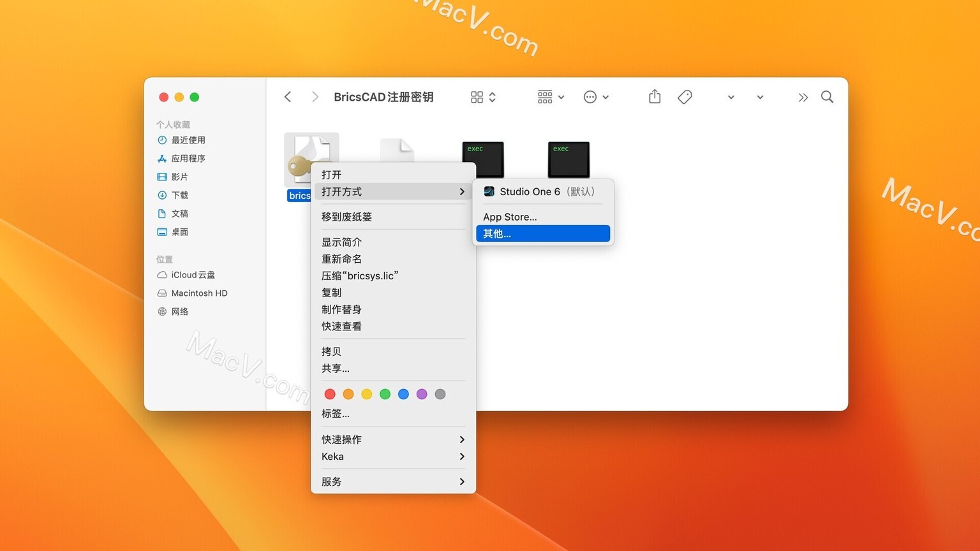The image size is (980, 551).
Task: Click the green zoom window button
Action: 195,97
